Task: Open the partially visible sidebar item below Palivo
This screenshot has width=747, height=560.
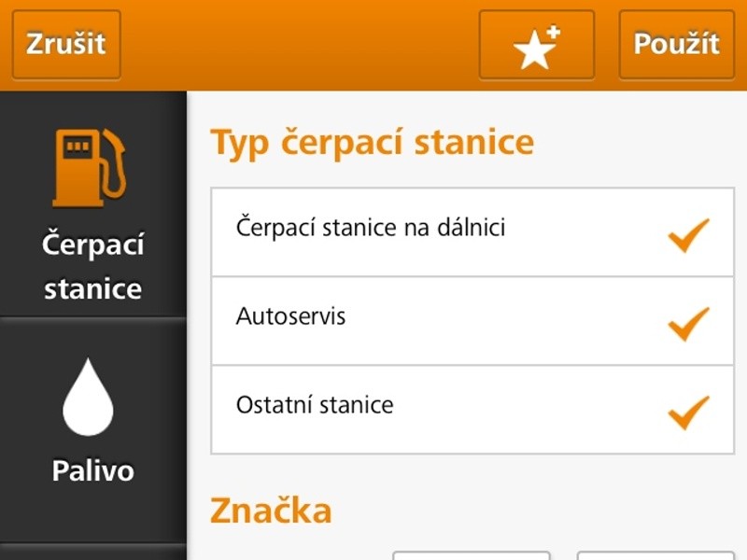Action: pyautogui.click(x=92, y=553)
